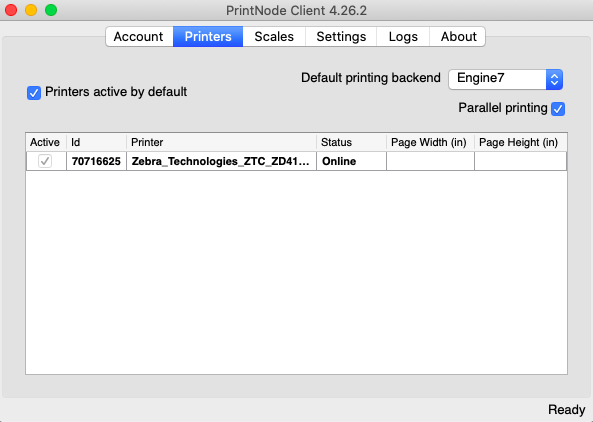
Task: Click the Page Width cell for Zebra printer
Action: tap(430, 161)
